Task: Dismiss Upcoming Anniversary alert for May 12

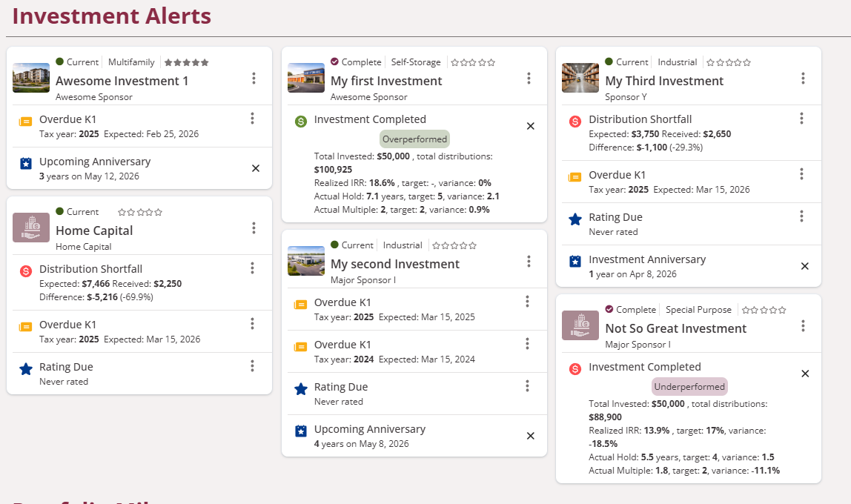Action: 256,168
